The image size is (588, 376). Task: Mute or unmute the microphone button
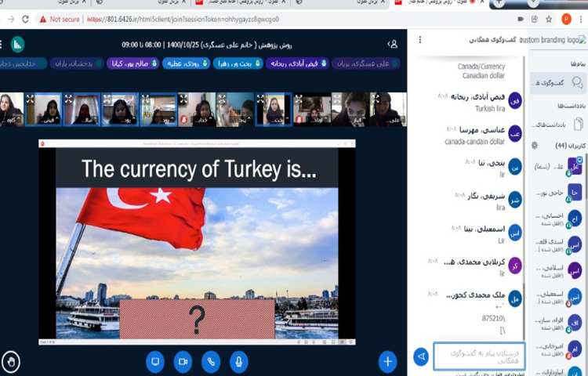pos(238,361)
